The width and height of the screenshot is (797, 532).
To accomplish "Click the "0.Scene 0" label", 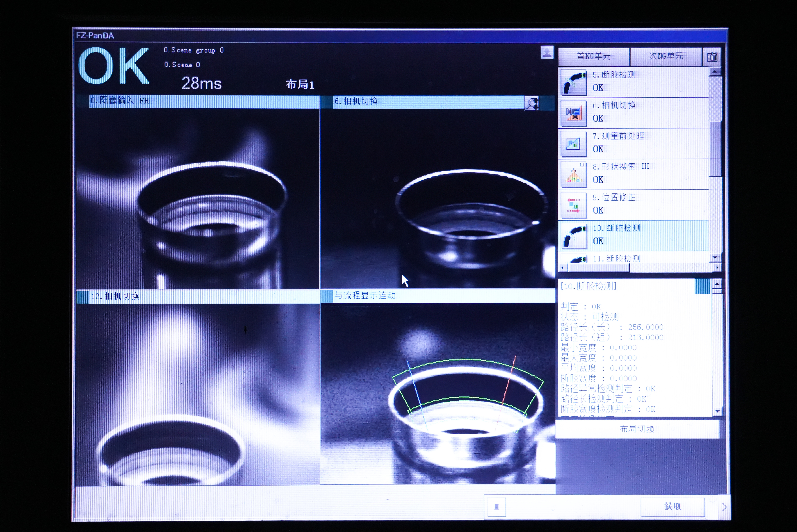I will point(182,65).
